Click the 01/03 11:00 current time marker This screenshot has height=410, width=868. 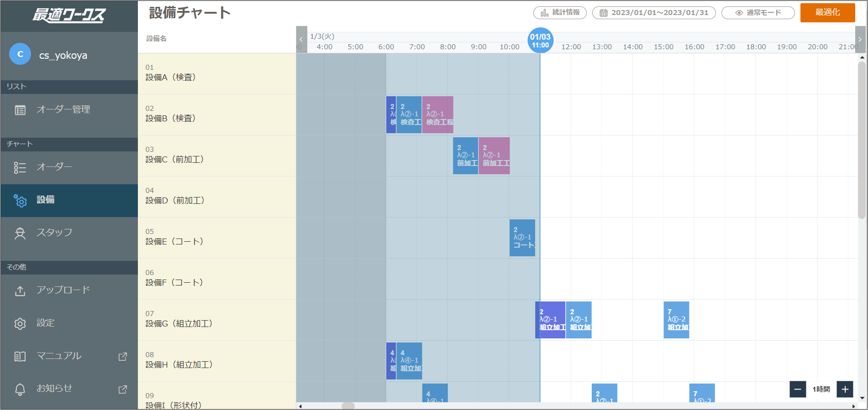pos(540,41)
